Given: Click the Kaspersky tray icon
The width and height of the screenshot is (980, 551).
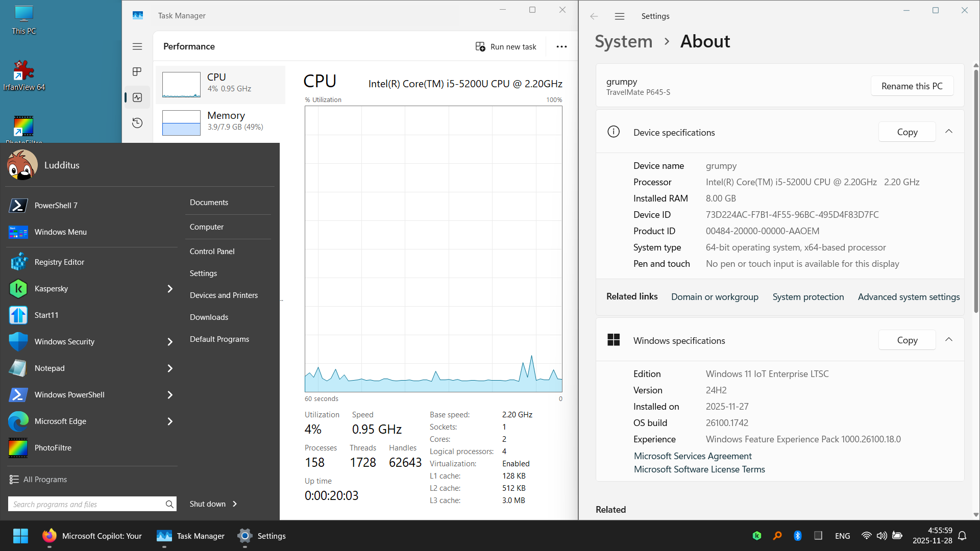Looking at the screenshot, I should [x=757, y=536].
